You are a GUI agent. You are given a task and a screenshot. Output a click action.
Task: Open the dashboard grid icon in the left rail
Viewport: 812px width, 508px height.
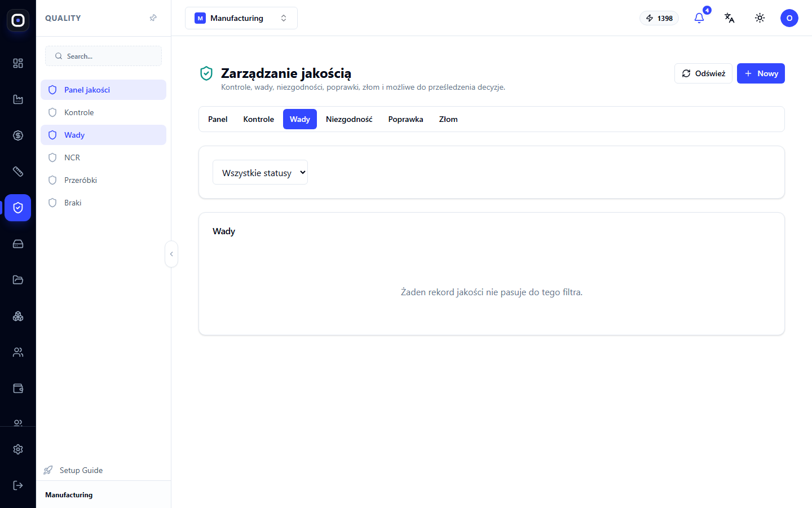pyautogui.click(x=18, y=63)
